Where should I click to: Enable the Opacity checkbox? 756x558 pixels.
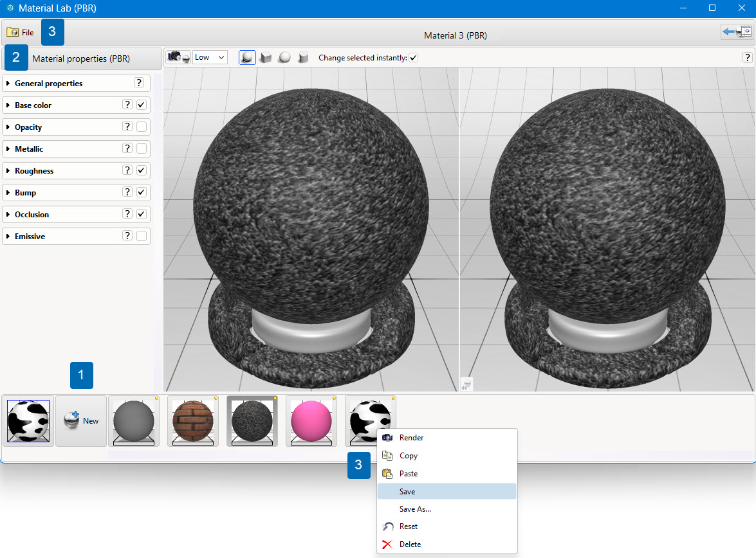142,127
